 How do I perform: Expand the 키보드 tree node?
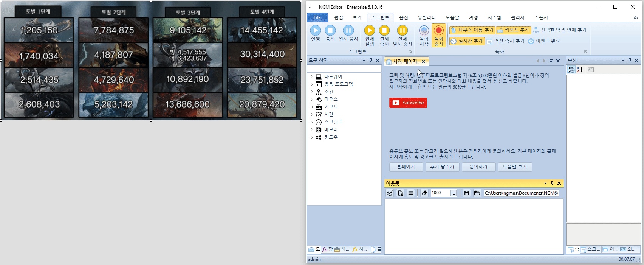coord(312,107)
